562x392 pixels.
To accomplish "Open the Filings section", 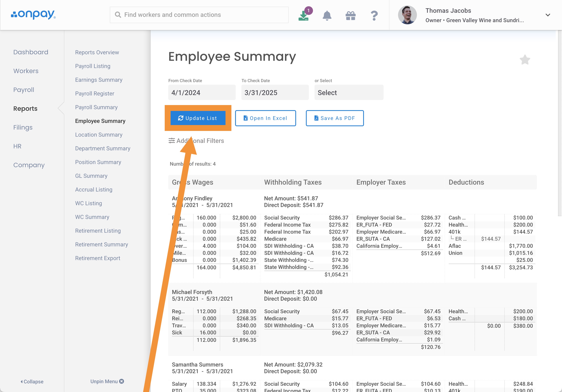I will pos(23,127).
